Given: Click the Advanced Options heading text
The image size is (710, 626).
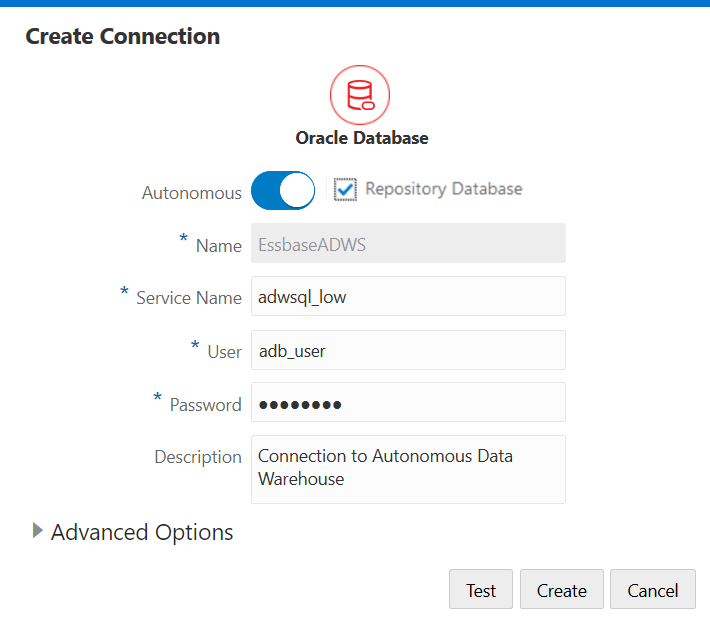Looking at the screenshot, I should 142,532.
